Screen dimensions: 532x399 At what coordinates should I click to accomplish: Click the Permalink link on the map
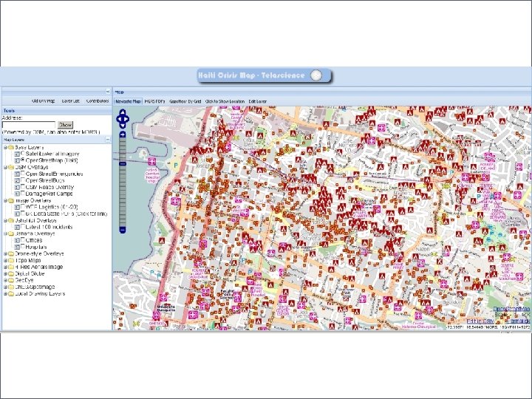tap(520, 321)
